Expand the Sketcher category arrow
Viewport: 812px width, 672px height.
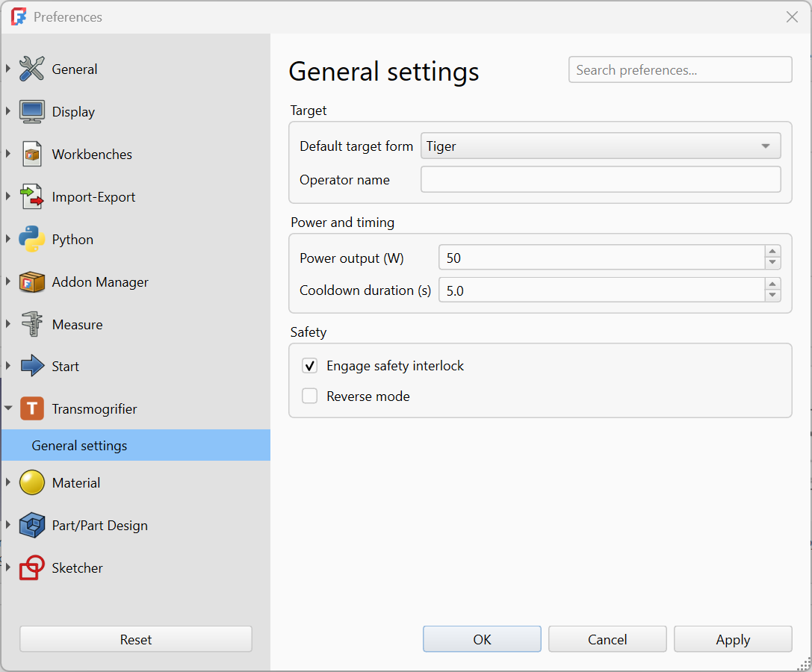click(x=7, y=567)
